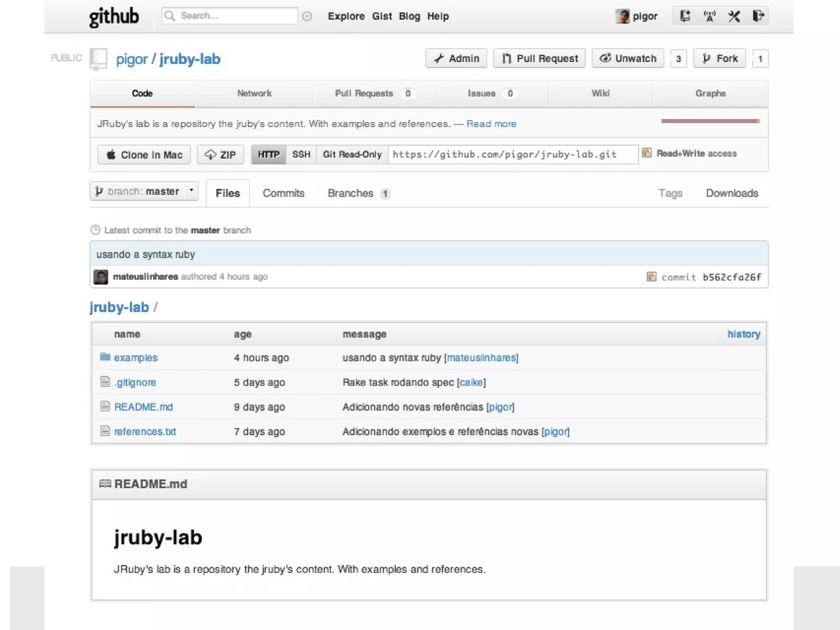This screenshot has height=630, width=840.
Task: Choose the Git Read-Only URL option
Action: [x=352, y=155]
